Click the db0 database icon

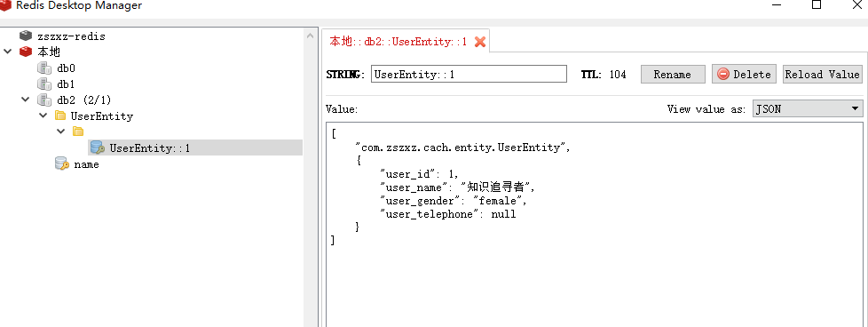click(44, 68)
